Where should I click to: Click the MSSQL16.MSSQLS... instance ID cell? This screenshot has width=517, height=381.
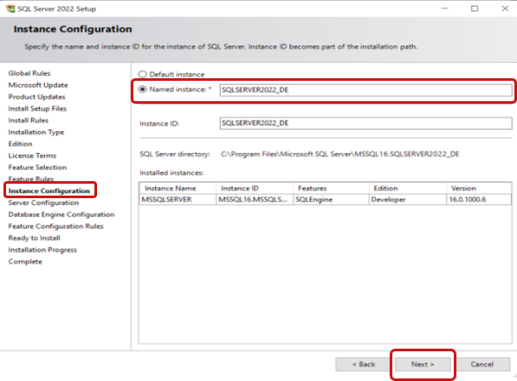(255, 199)
